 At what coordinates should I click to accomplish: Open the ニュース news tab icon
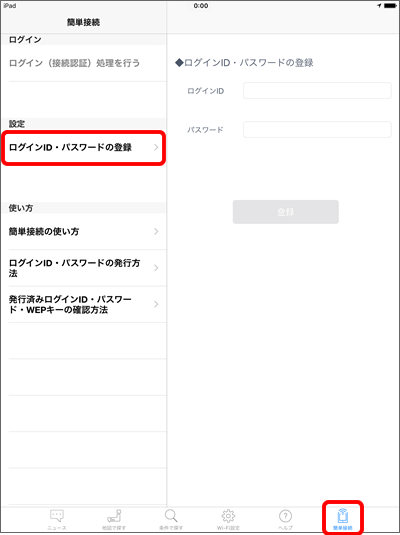coord(57,516)
